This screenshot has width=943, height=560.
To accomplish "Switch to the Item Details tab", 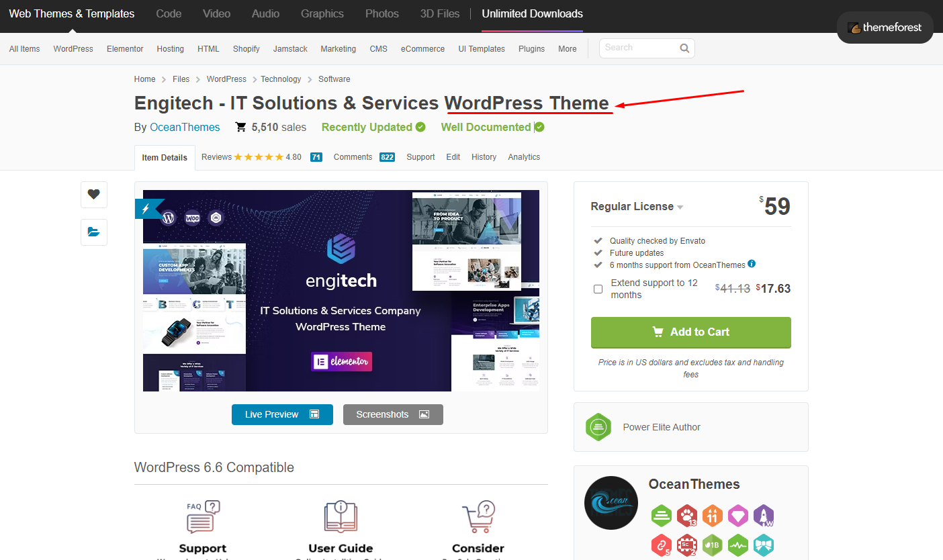I will [165, 158].
